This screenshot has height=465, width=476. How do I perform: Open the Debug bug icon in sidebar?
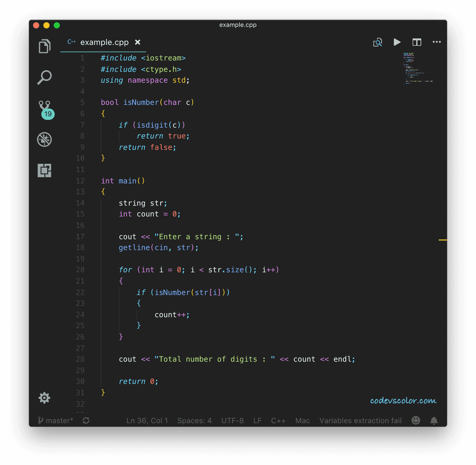click(44, 139)
